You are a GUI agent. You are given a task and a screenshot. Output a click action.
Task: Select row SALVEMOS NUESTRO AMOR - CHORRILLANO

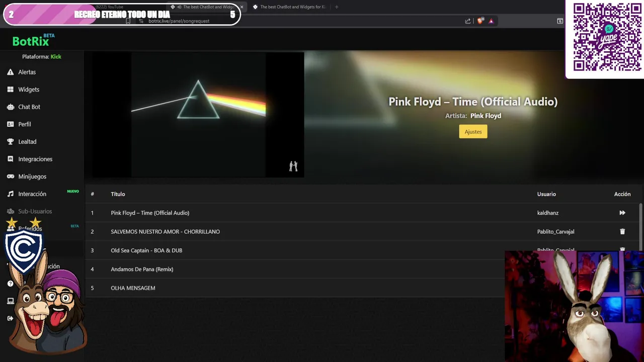362,231
